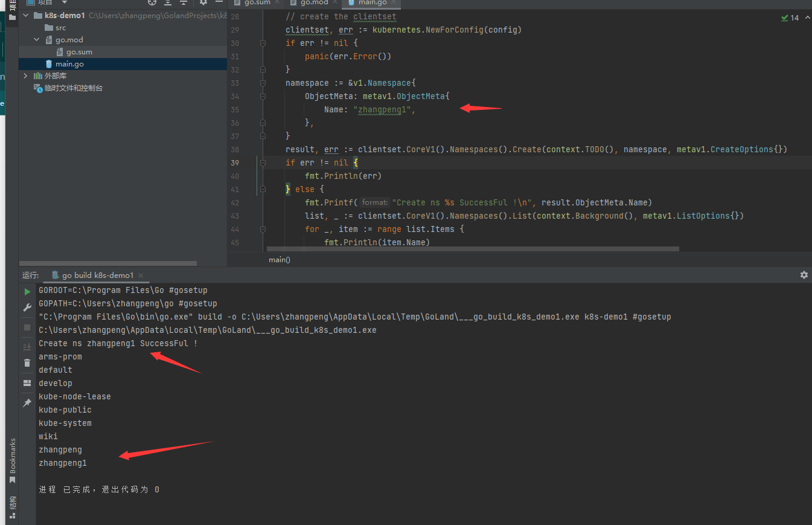Click fmt.Println(item.Name) on line 45
Screen dimensions: 812x525
tap(377, 243)
